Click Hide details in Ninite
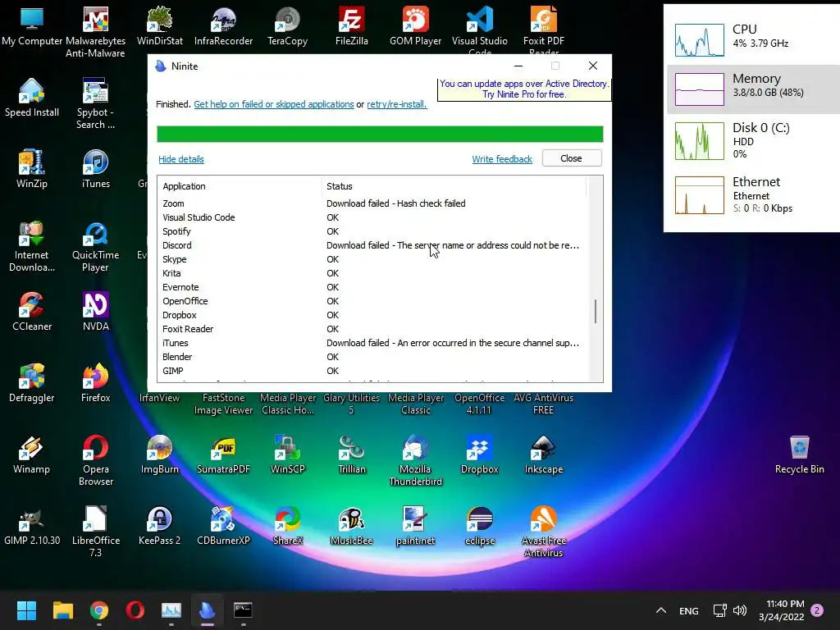Viewport: 840px width, 630px height. pos(181,159)
